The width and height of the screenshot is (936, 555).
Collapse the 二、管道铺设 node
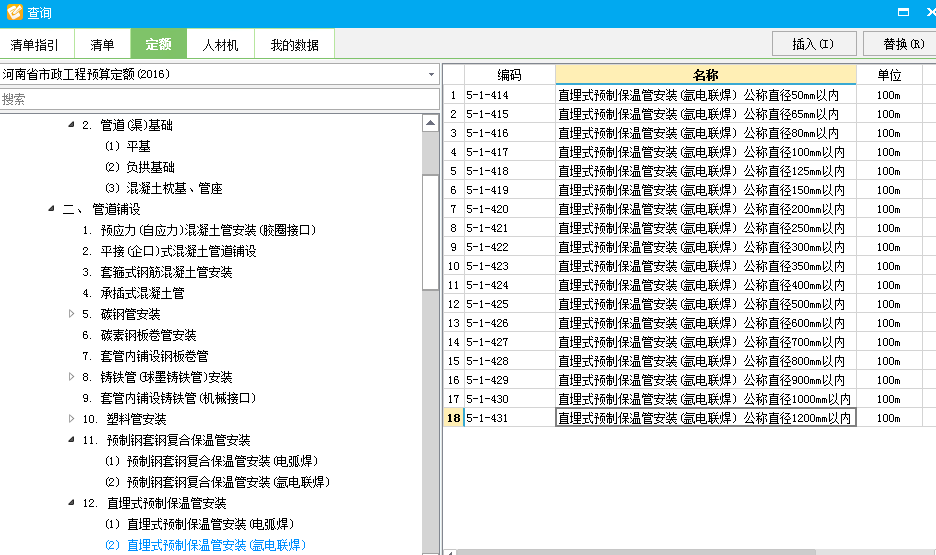point(51,209)
